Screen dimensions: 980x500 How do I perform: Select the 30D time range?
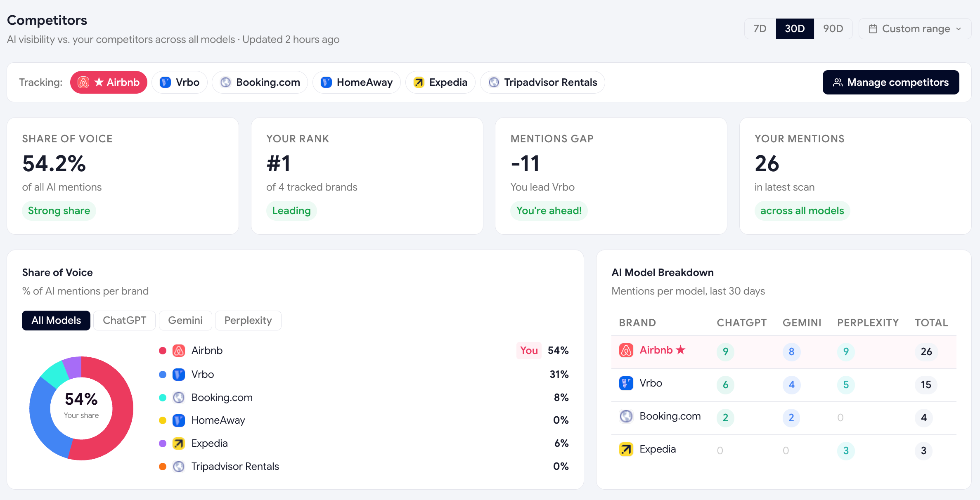tap(795, 29)
